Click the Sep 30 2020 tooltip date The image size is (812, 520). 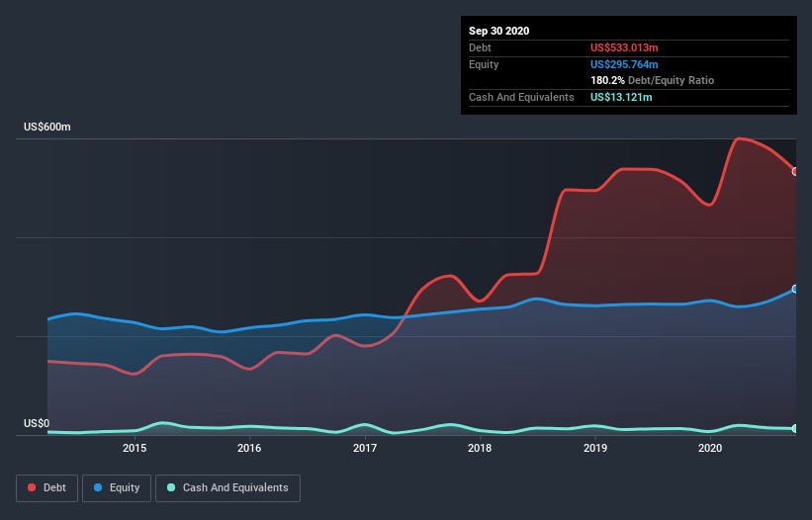(498, 31)
